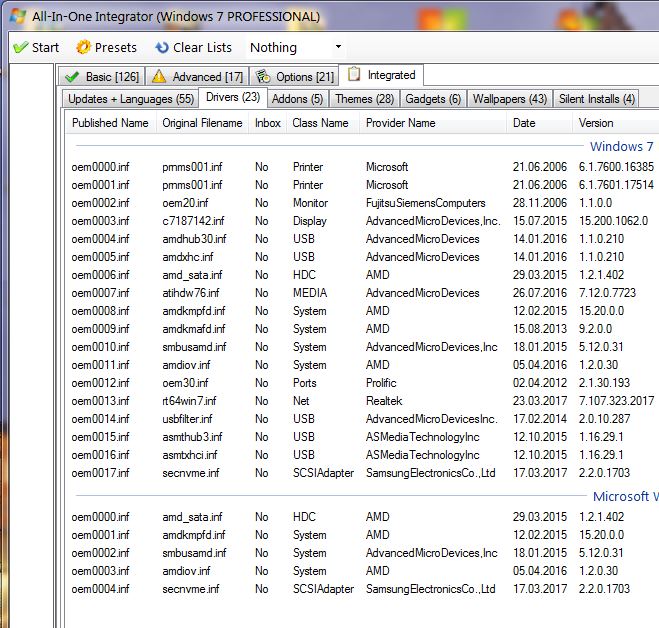Open the Themes (28) tab
Image resolution: width=659 pixels, height=628 pixels.
tap(364, 99)
